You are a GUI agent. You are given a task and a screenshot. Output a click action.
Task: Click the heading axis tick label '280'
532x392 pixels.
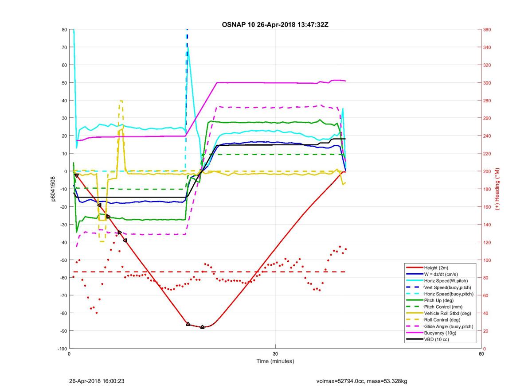tap(487, 101)
